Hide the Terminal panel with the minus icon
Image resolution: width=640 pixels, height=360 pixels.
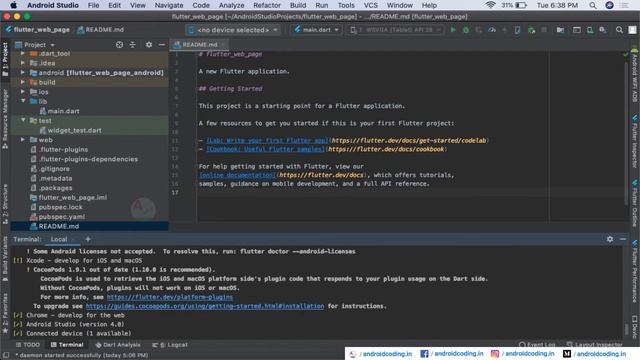pos(623,239)
